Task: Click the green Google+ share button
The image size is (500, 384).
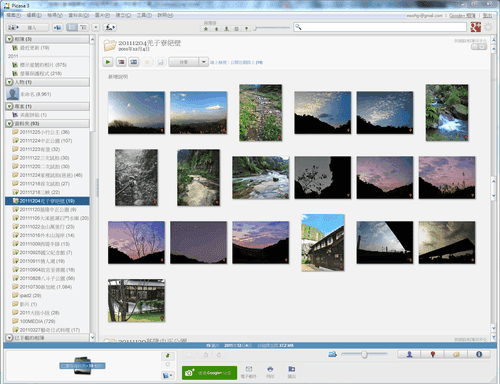Action: 209,373
